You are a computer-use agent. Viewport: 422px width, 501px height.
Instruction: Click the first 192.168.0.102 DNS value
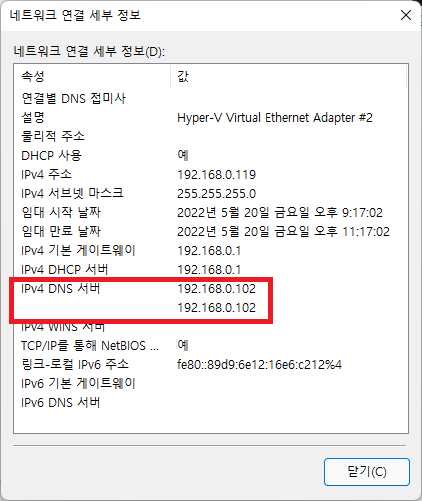[216, 289]
